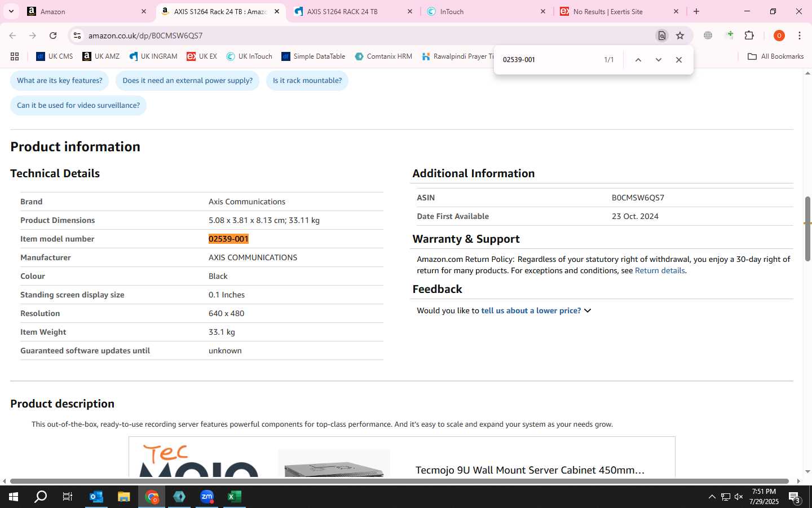Open the Chrome profile avatar
Viewport: 812px width, 508px height.
click(x=779, y=36)
